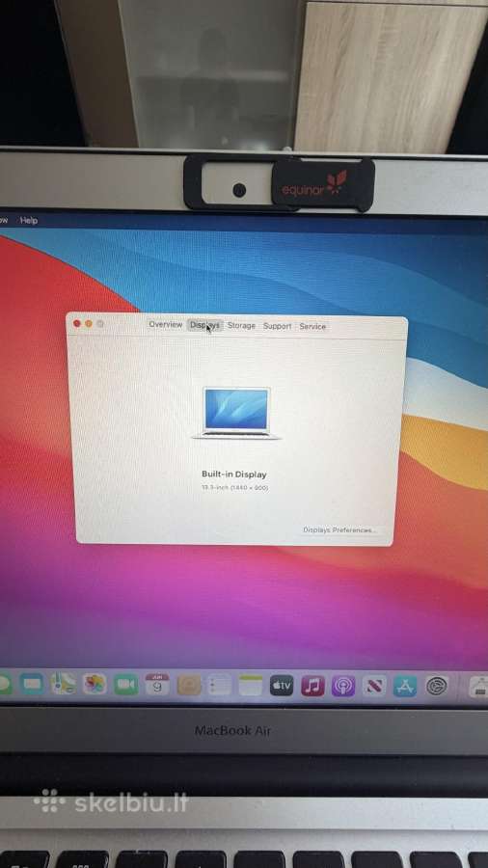Viewport: 488px width, 868px height.
Task: Open the Calendar dock icon
Action: pos(157,685)
